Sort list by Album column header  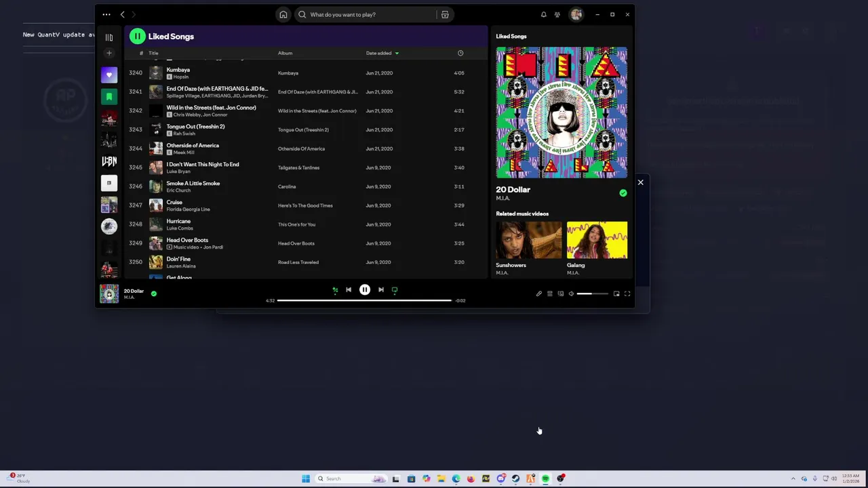point(285,53)
